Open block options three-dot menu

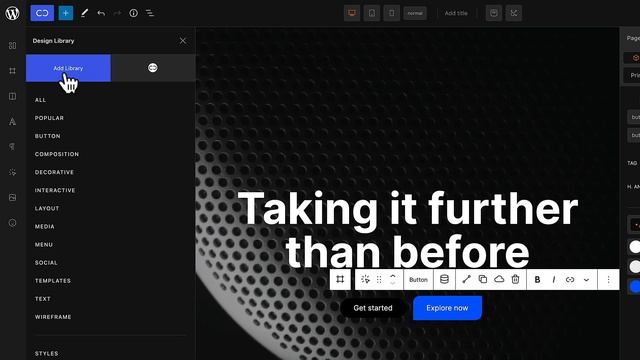click(608, 280)
